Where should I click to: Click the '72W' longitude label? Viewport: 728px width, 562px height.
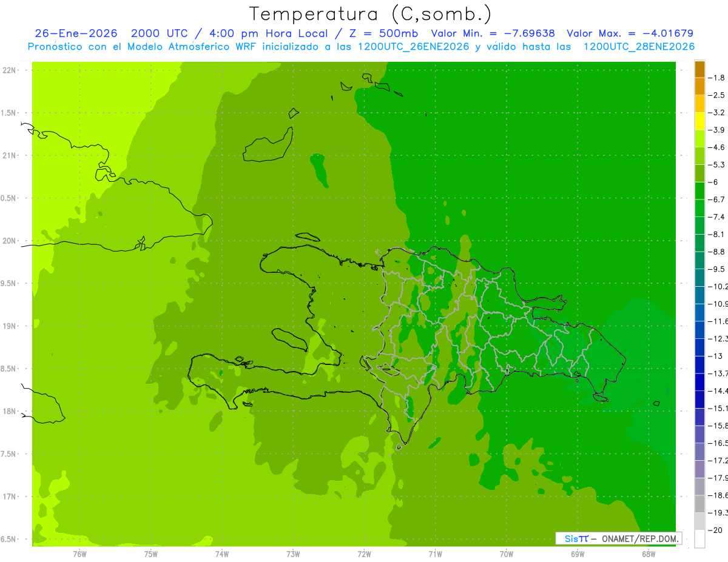[x=364, y=554]
